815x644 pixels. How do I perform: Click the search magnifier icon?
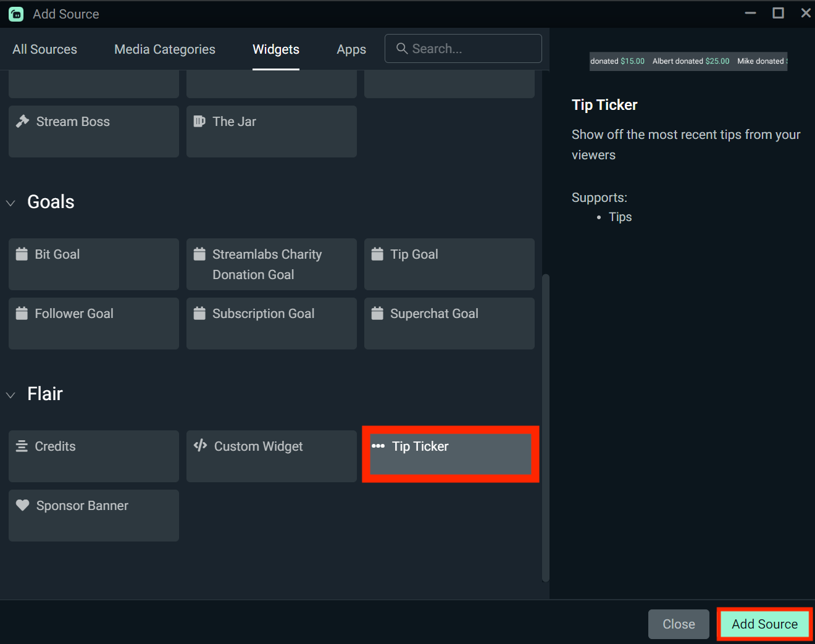tap(402, 48)
